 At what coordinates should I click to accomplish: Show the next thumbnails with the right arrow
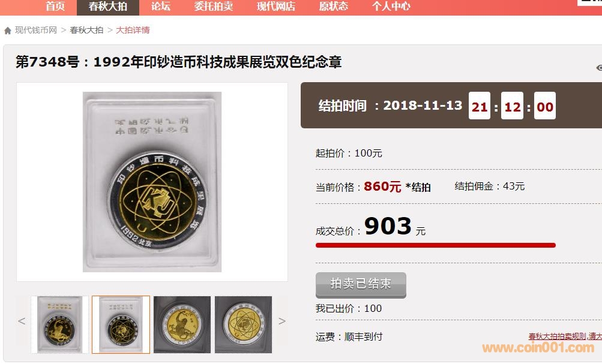282,321
